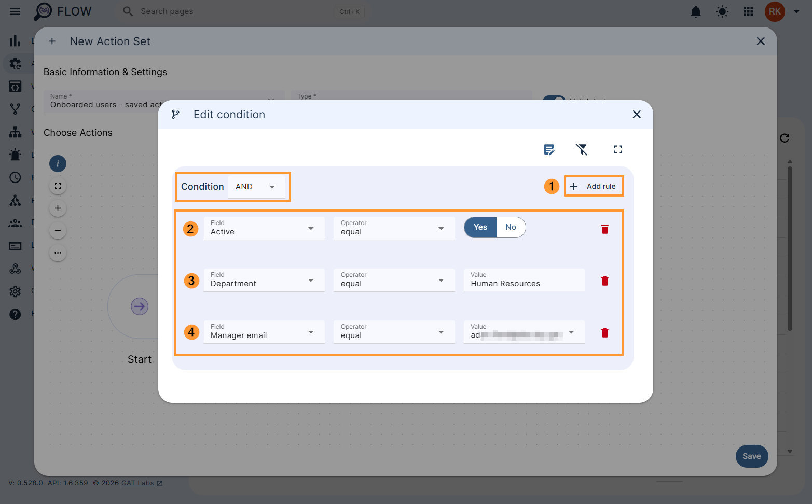
Task: Click the FLOW logo icon
Action: (x=43, y=11)
